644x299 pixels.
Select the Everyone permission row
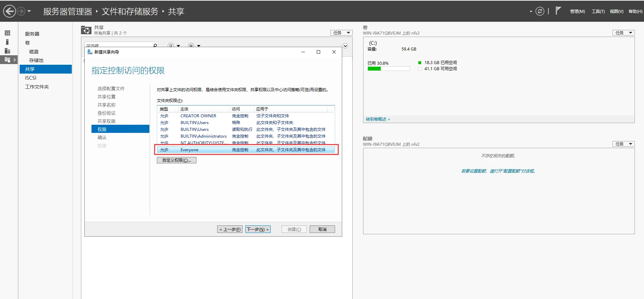point(246,150)
